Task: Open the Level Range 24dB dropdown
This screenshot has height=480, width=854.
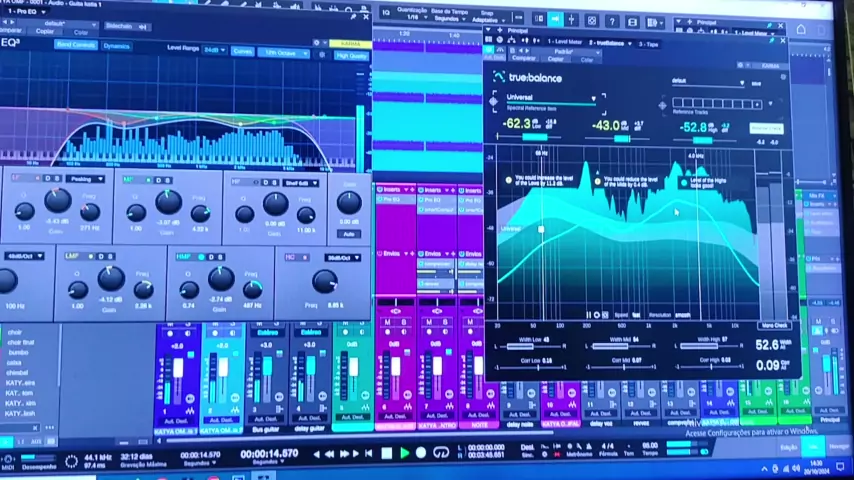Action: [213, 50]
